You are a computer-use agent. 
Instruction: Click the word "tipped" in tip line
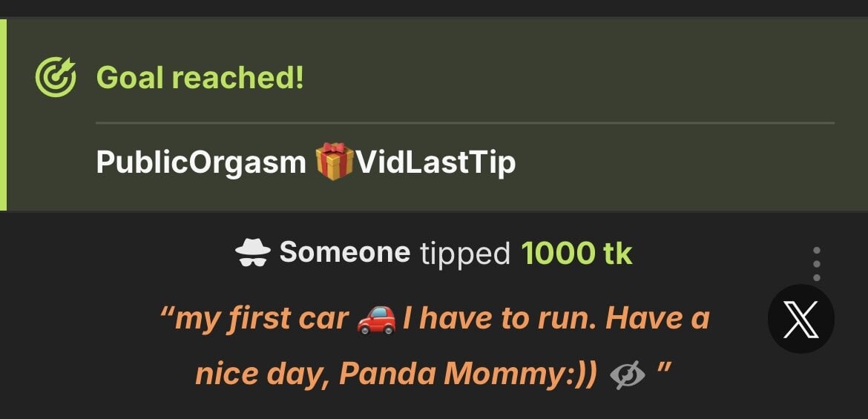465,254
